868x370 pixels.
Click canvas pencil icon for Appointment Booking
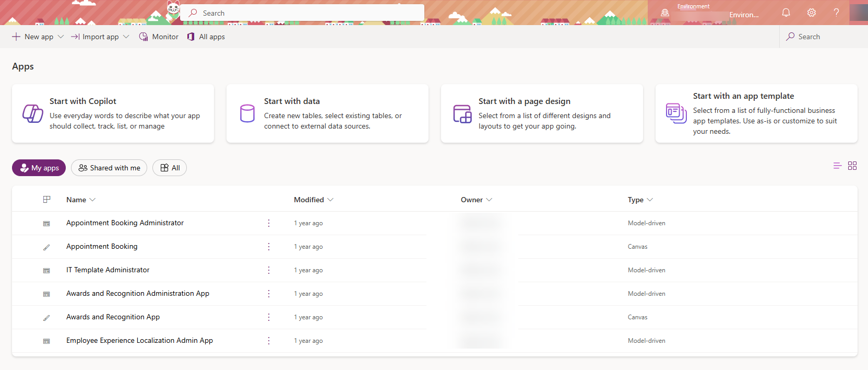tap(46, 247)
